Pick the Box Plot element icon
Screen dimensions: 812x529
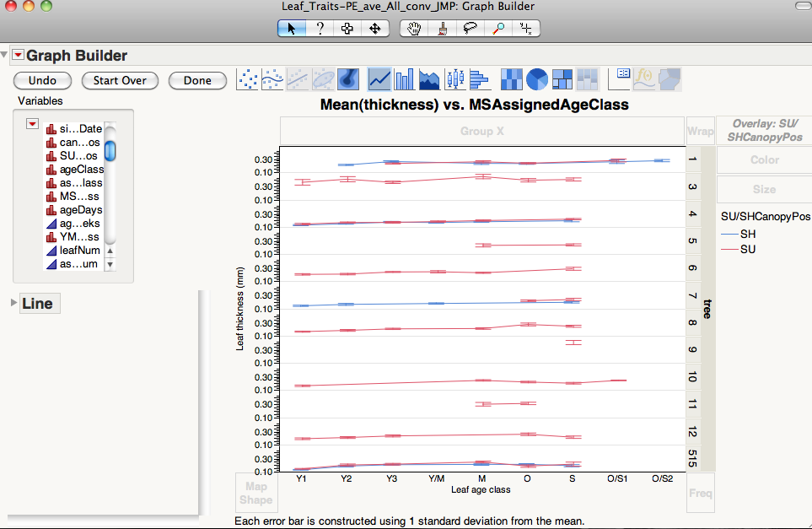[455, 79]
